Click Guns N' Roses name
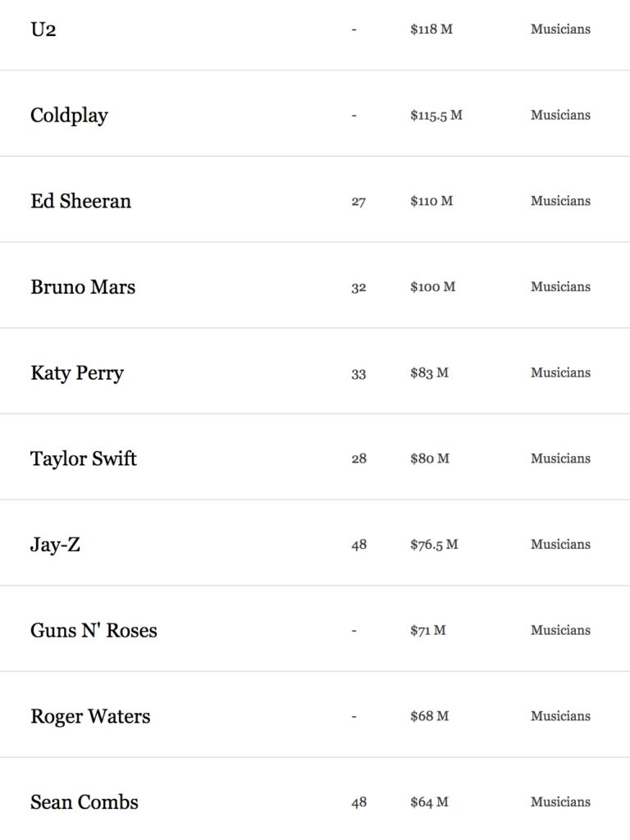The height and width of the screenshot is (840, 630). point(94,631)
